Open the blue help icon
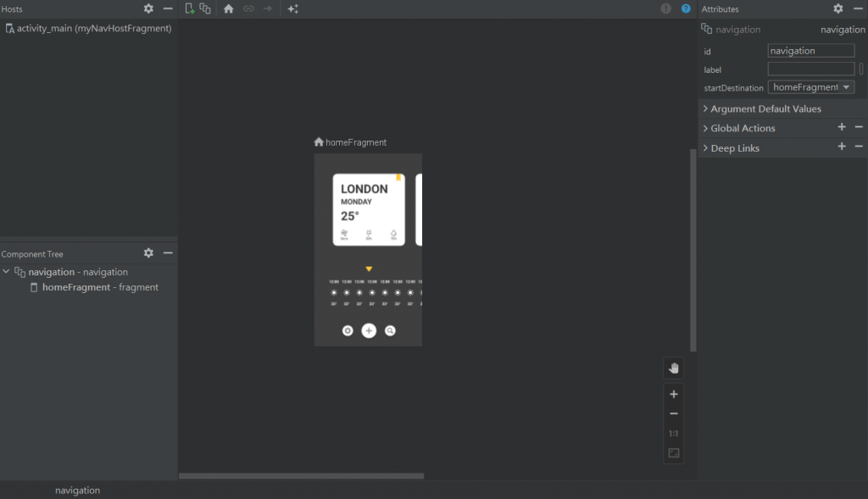Image resolution: width=868 pixels, height=499 pixels. [x=686, y=8]
